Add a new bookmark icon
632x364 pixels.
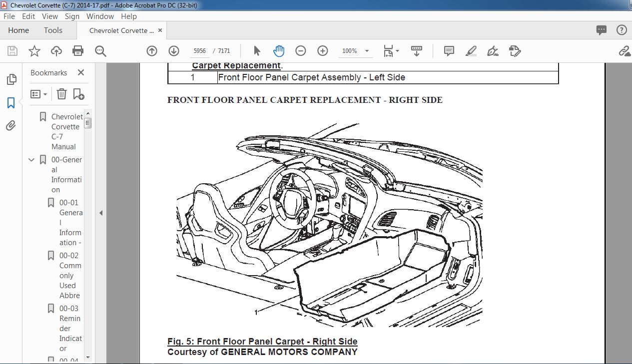pyautogui.click(x=78, y=94)
